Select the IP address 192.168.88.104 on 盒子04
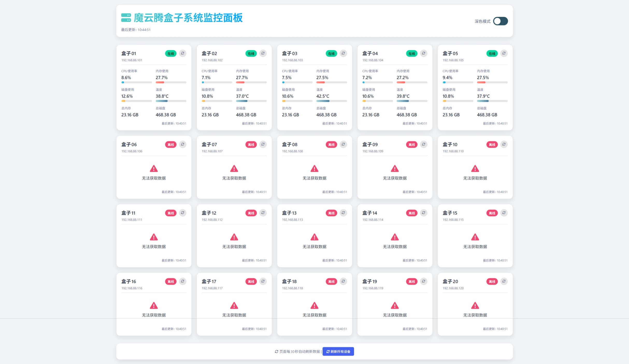 372,60
